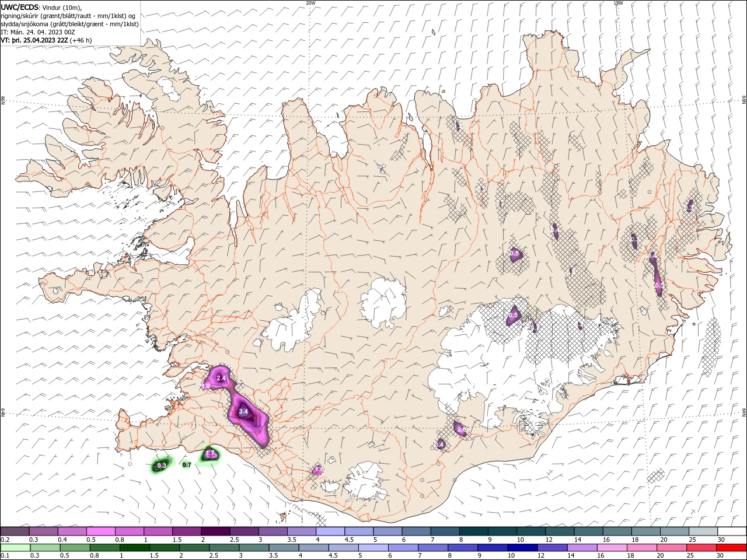The image size is (747, 560).
Task: Click the 0.7 rain value offshore
Action: (187, 465)
